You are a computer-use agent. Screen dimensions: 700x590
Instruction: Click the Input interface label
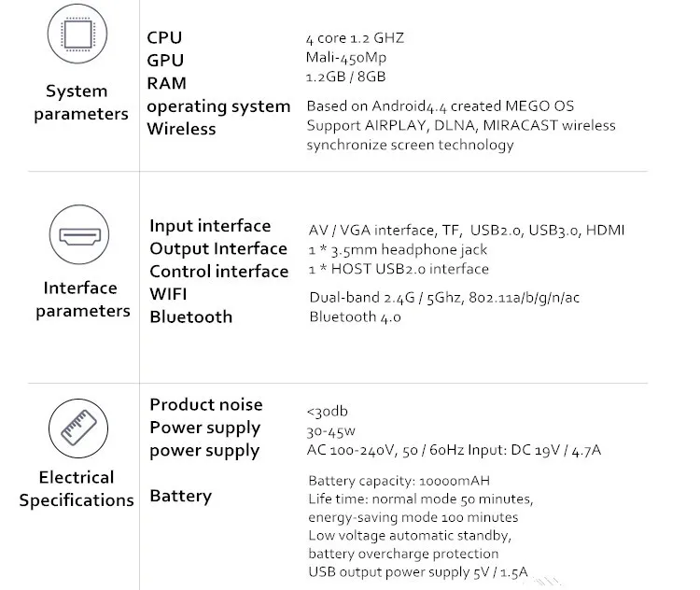click(210, 226)
